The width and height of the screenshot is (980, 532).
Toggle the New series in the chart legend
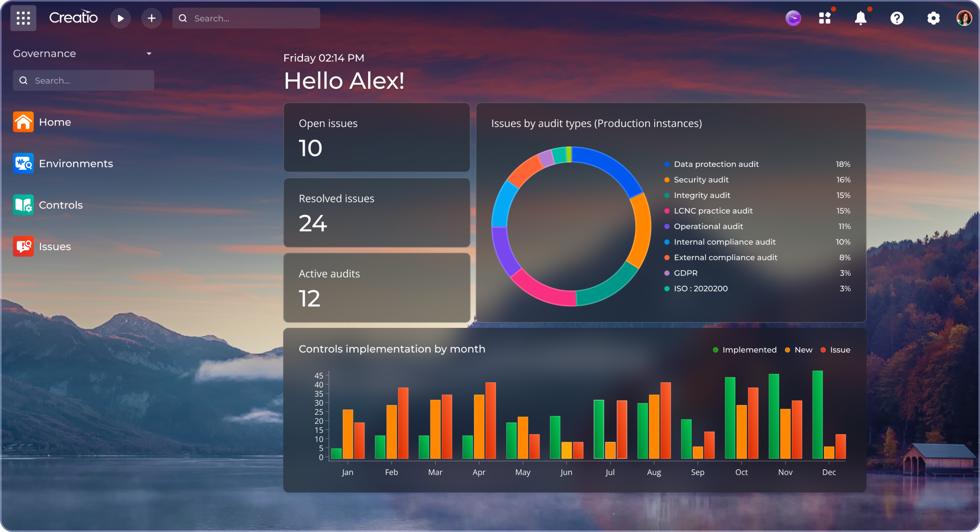[799, 349]
